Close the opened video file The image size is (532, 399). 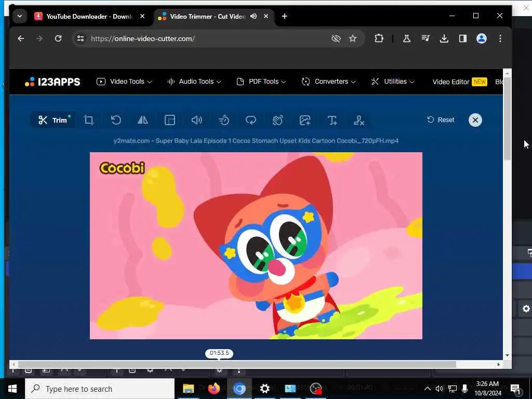[x=475, y=120]
